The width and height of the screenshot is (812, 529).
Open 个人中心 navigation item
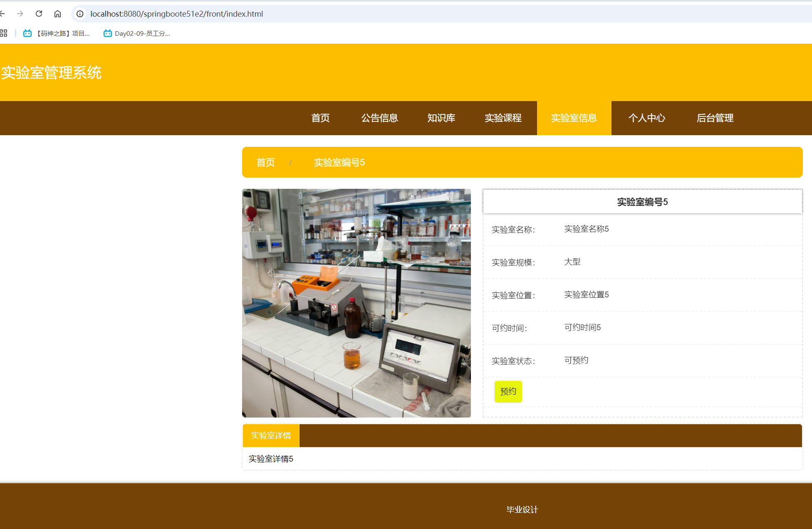click(646, 118)
